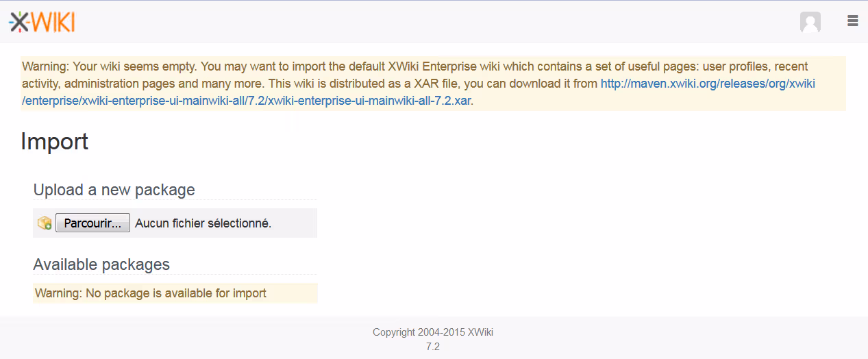
Task: Open the user avatar menu
Action: click(810, 22)
